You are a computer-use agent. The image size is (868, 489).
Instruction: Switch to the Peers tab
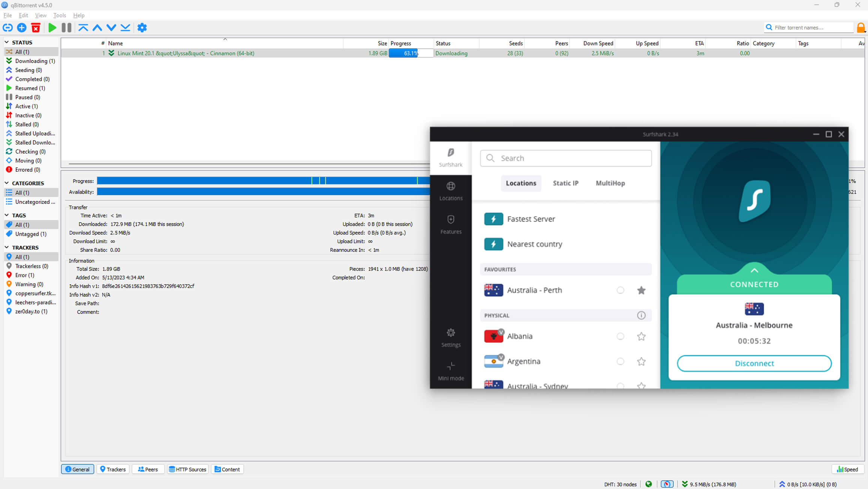pos(148,469)
